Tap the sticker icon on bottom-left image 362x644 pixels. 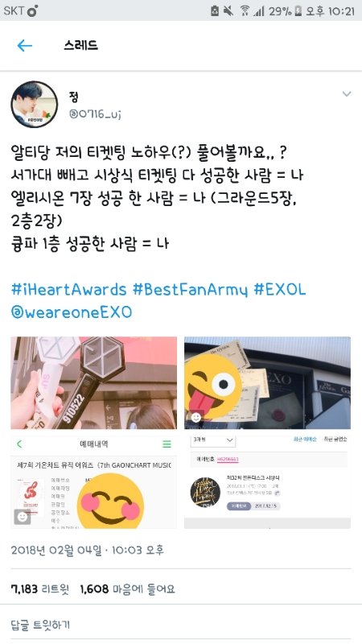[x=23, y=517]
